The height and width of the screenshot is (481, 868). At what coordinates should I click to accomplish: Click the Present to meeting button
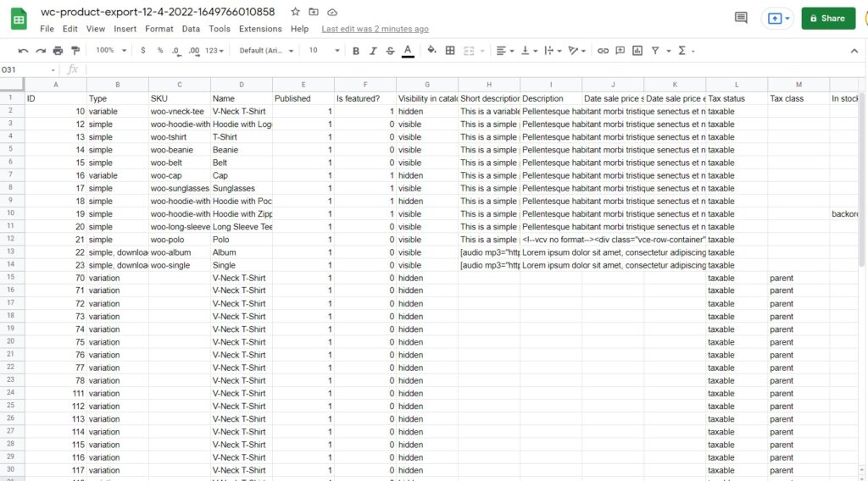click(778, 19)
